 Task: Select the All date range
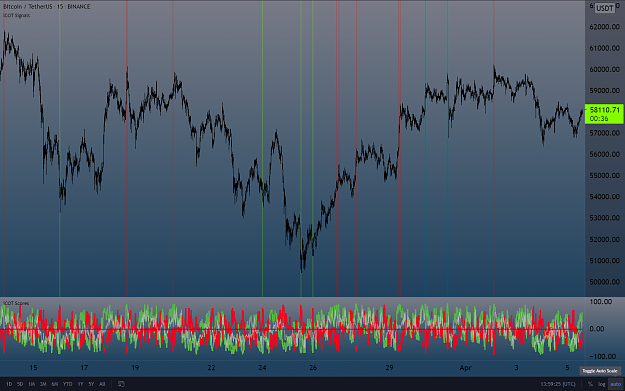pyautogui.click(x=102, y=384)
